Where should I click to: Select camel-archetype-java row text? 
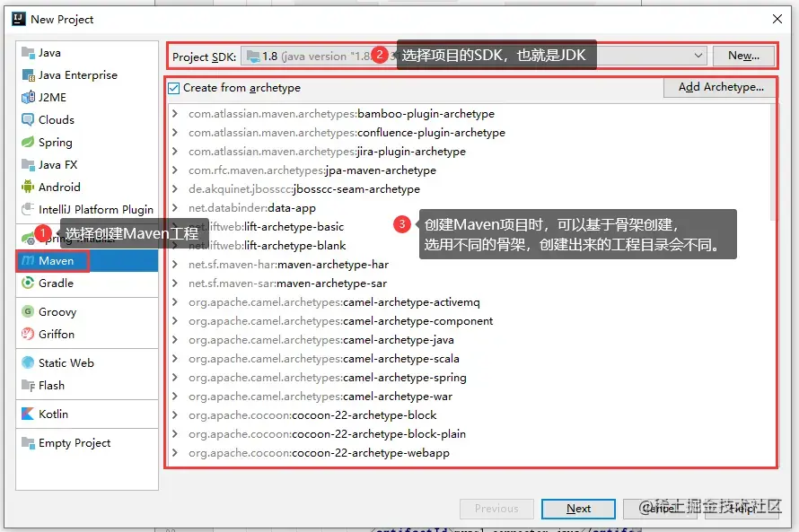[x=321, y=339]
